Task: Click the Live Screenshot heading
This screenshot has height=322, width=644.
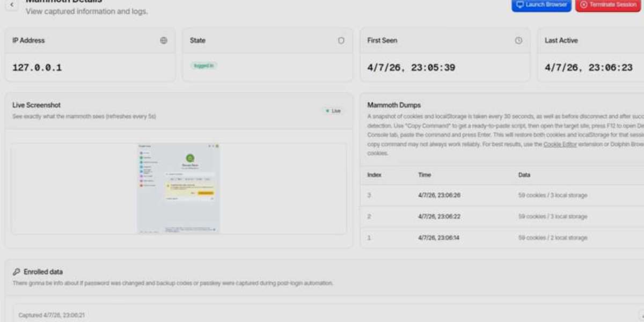Action: (x=36, y=105)
